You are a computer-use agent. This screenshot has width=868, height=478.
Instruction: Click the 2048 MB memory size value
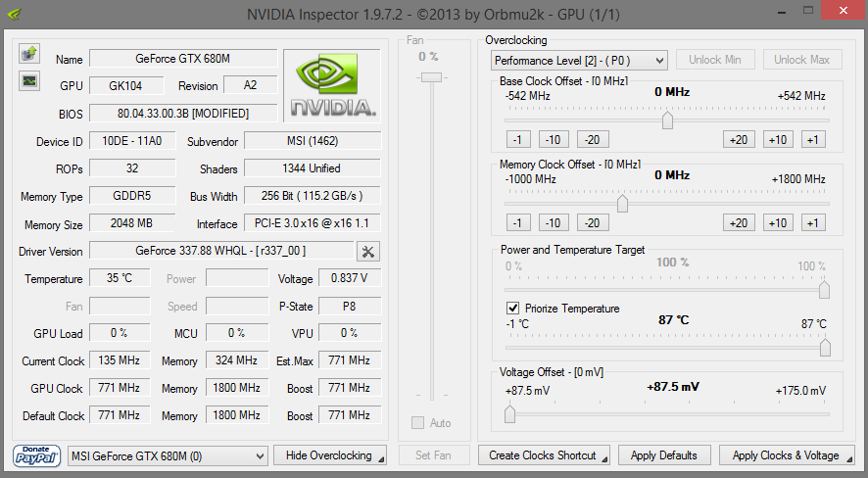pos(132,223)
